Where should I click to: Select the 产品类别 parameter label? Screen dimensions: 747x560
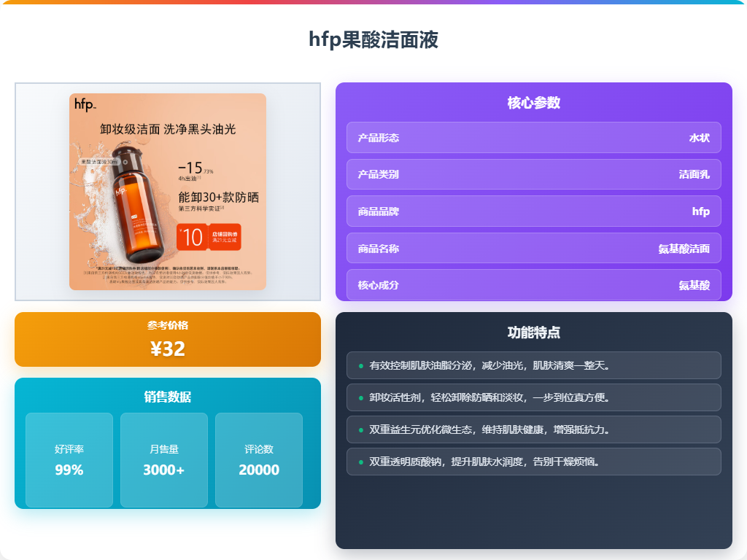point(379,175)
